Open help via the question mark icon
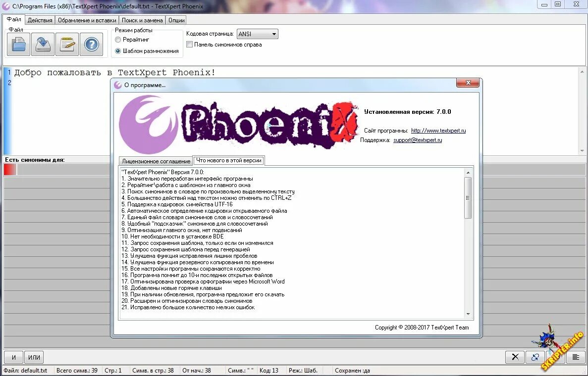588x376 pixels. coord(92,44)
